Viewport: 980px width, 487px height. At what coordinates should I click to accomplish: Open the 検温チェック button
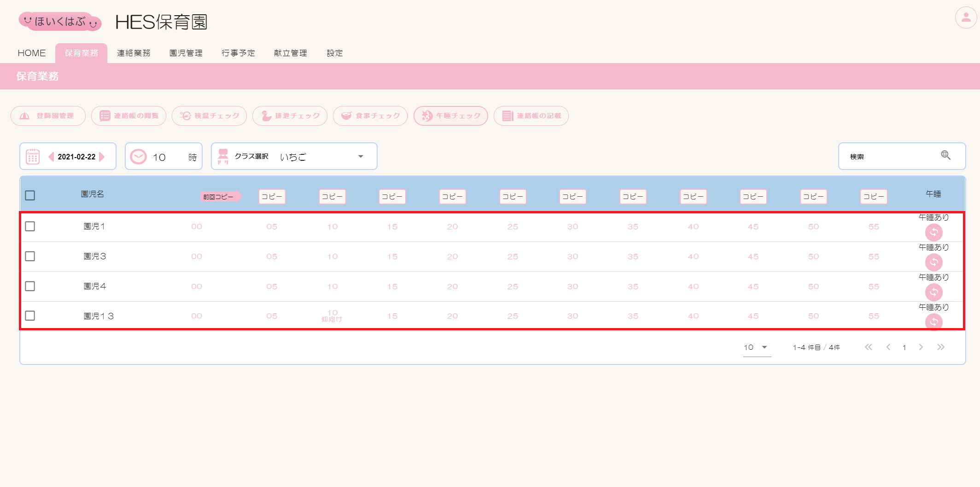click(x=209, y=116)
